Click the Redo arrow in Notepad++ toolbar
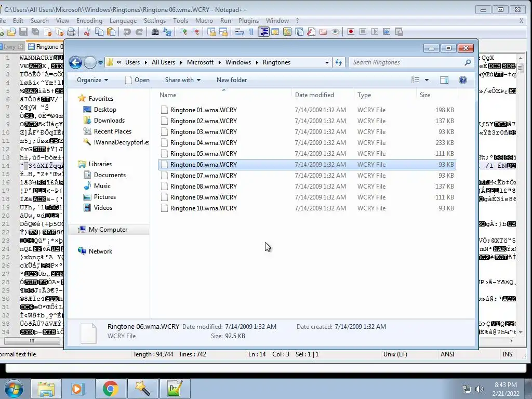The width and height of the screenshot is (532, 399). coord(139,32)
